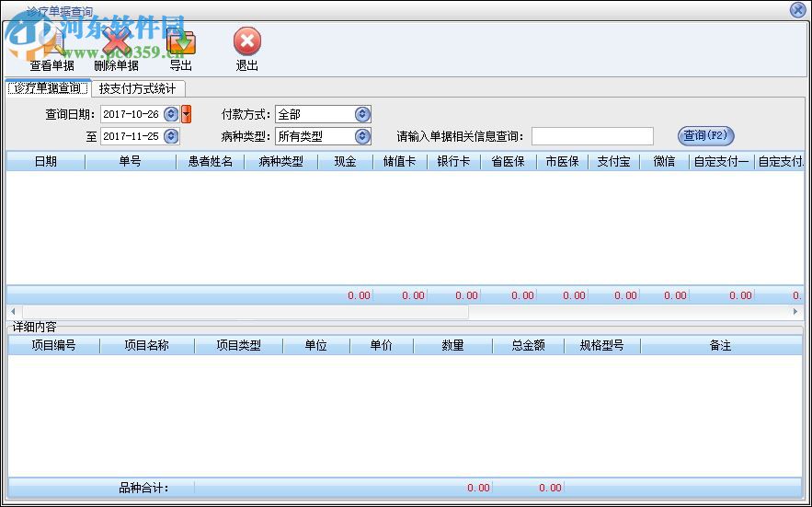Click the 病种类型 column header
812x507 pixels.
point(281,162)
